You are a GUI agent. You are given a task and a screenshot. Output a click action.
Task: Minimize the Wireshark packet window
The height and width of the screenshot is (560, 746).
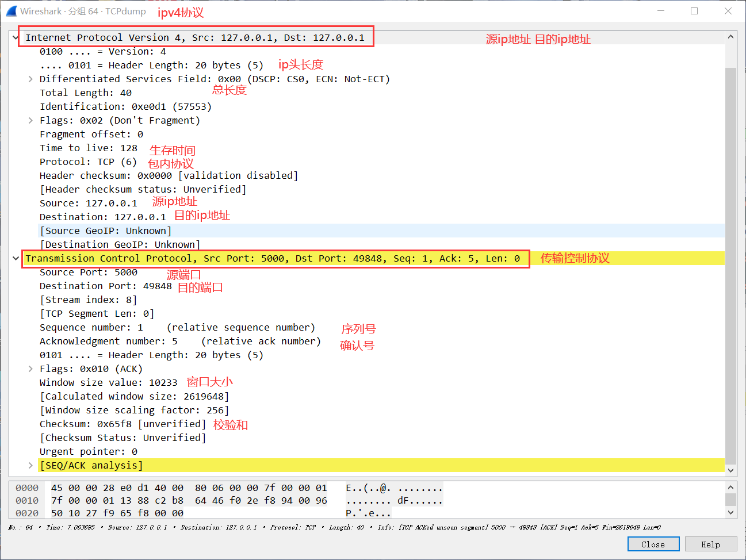point(661,11)
